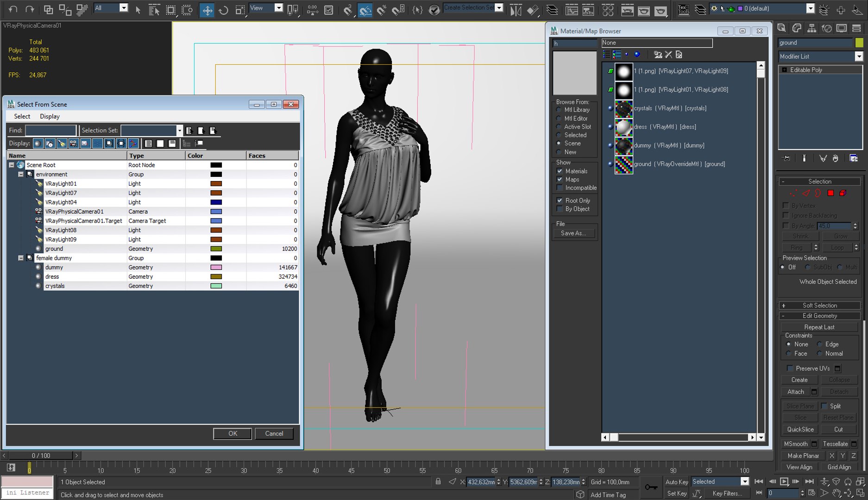Open the Selection Set dropdown arrow
Screen dimensions: 868x500
(179, 131)
